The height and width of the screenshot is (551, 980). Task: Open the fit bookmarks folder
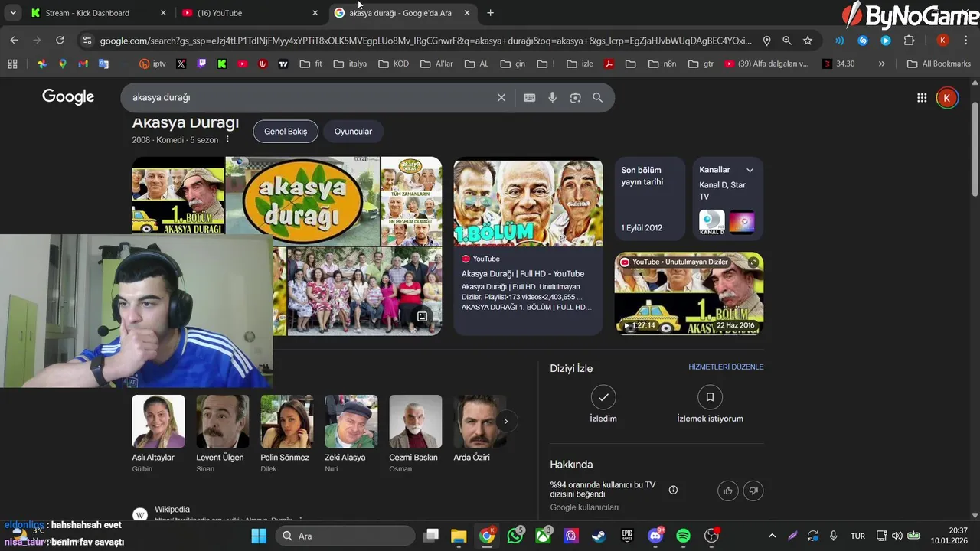click(x=311, y=64)
